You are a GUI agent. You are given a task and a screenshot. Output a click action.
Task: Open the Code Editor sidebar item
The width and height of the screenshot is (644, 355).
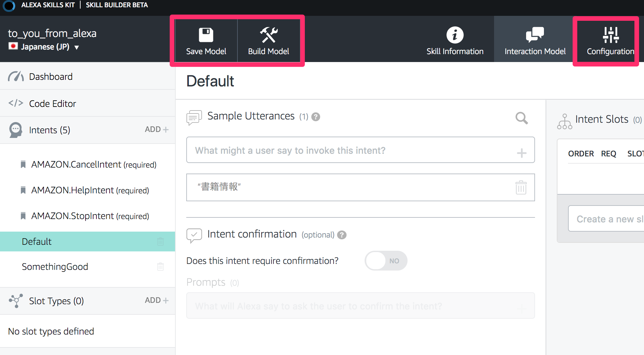[88, 104]
